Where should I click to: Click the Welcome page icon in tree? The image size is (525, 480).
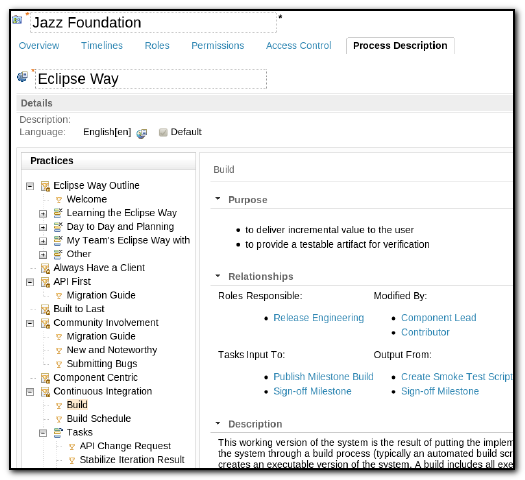point(59,200)
